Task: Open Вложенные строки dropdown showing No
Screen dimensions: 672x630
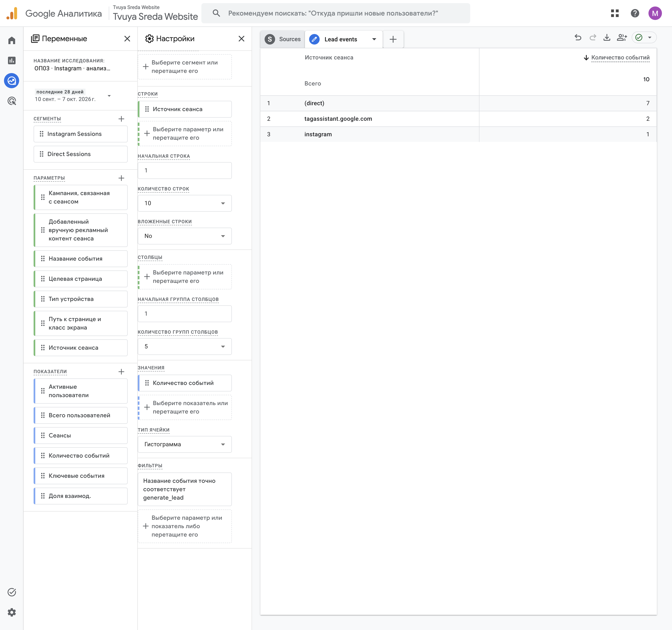Action: pos(185,236)
